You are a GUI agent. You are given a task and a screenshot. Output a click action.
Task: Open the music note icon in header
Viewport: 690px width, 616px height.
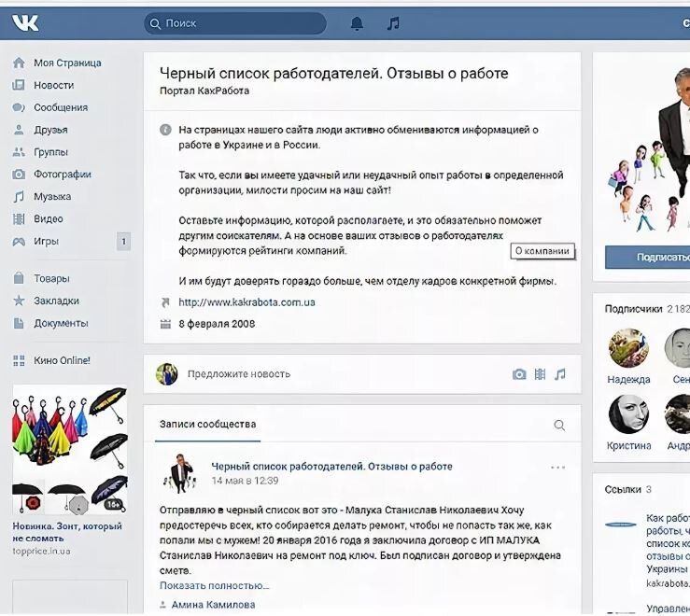tap(393, 23)
